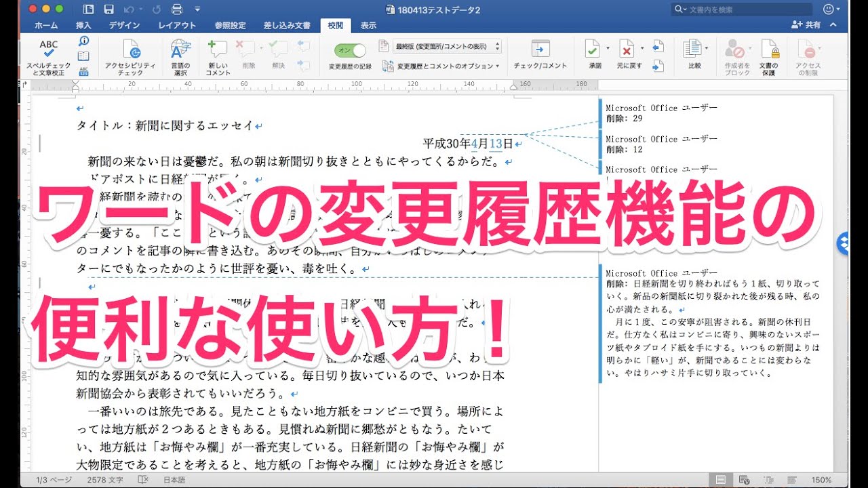868x488 pixels.
Task: Add a 新しいコメント new comment
Action: (x=218, y=57)
